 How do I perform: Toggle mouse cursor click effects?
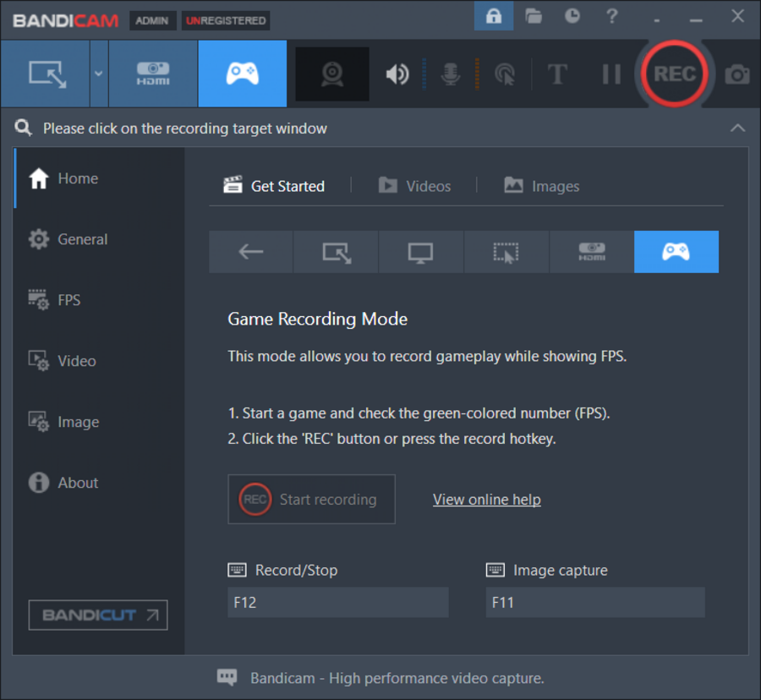click(x=505, y=74)
